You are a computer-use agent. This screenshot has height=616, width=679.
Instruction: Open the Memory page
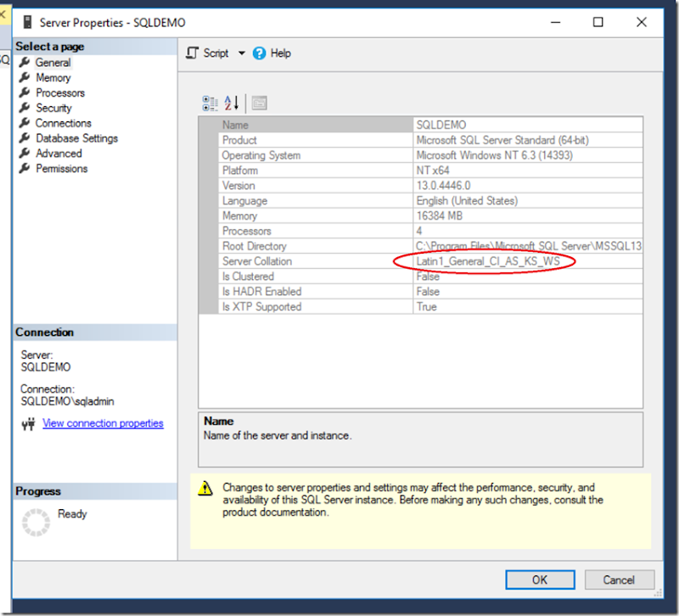click(53, 77)
